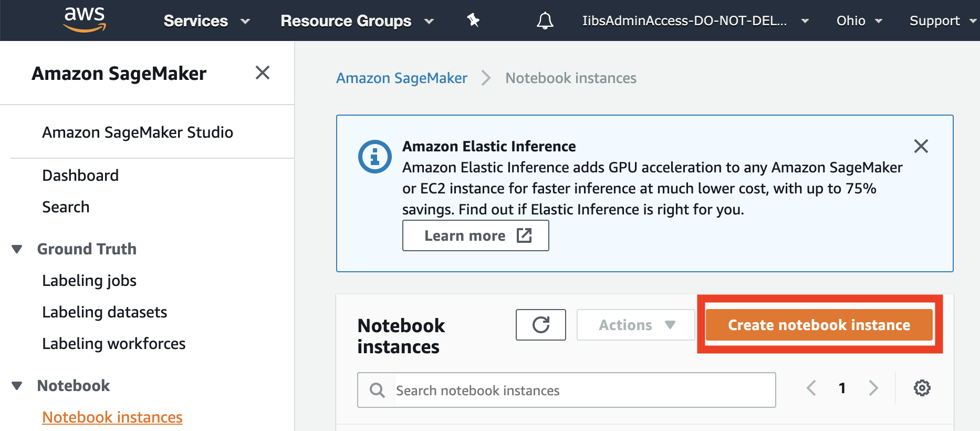The width and height of the screenshot is (980, 431).
Task: Open the Services dropdown menu
Action: click(206, 21)
